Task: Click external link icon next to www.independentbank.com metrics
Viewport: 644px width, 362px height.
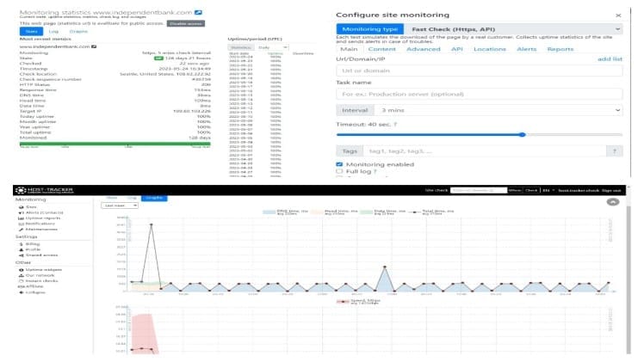Action: (x=94, y=46)
